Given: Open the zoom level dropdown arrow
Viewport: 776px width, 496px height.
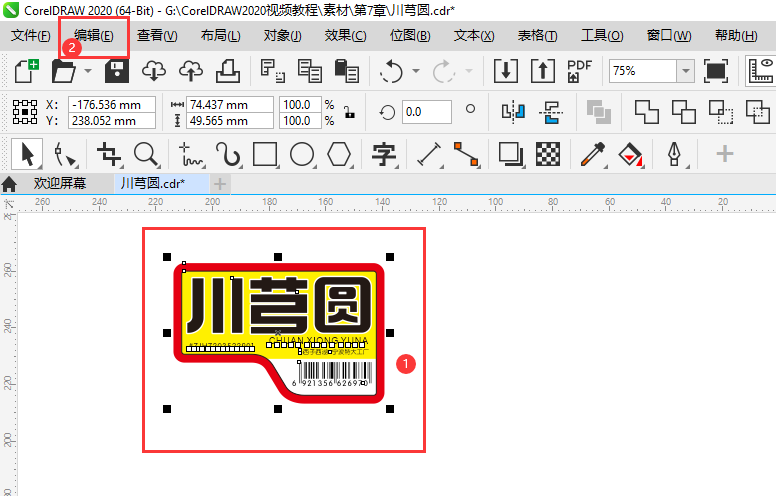Looking at the screenshot, I should tap(685, 71).
